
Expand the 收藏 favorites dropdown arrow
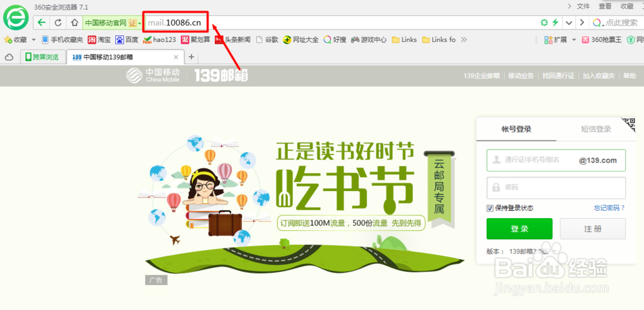pos(33,40)
